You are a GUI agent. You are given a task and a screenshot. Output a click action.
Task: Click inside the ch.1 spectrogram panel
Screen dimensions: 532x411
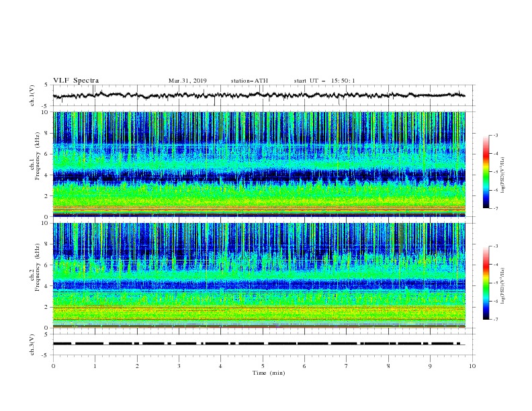[x=259, y=164]
